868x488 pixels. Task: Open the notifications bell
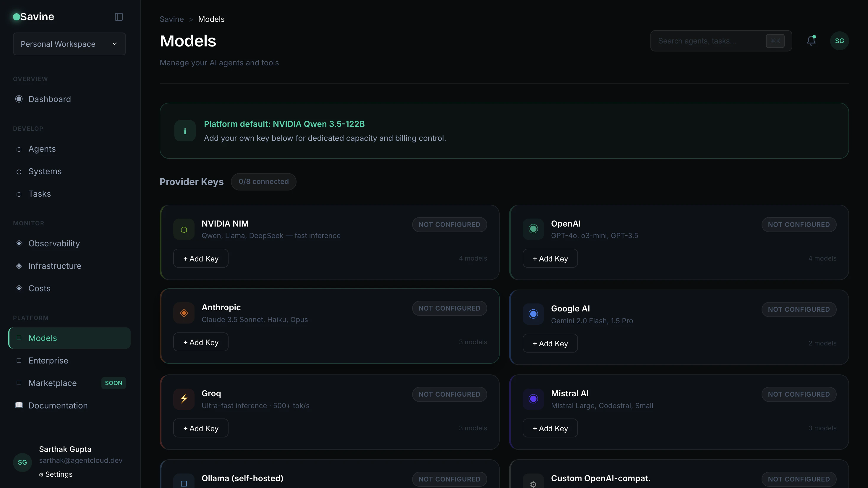click(x=811, y=41)
